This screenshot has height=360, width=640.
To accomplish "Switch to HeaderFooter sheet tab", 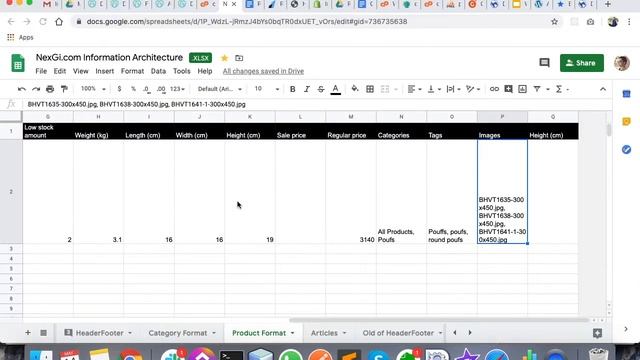I will tap(99, 333).
